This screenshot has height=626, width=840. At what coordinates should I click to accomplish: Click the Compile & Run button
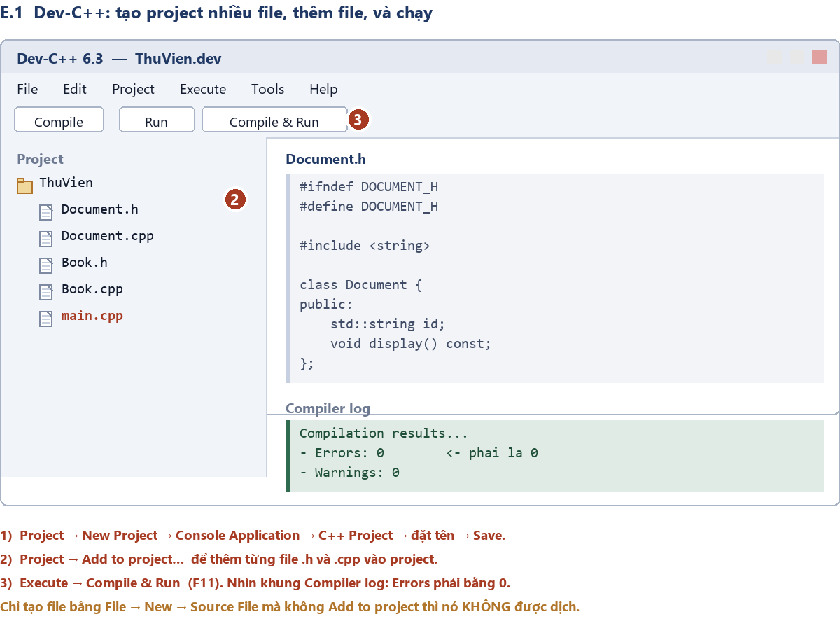point(274,120)
